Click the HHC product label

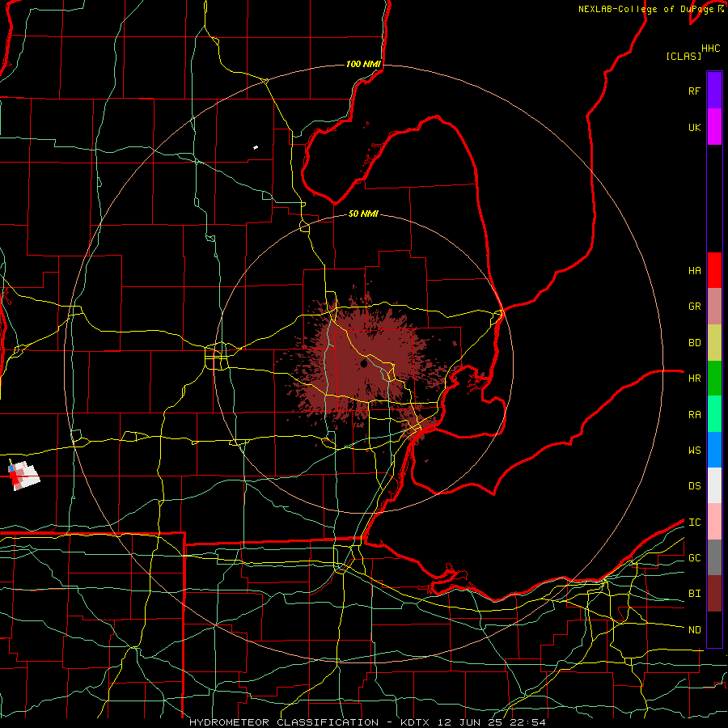tap(710, 49)
